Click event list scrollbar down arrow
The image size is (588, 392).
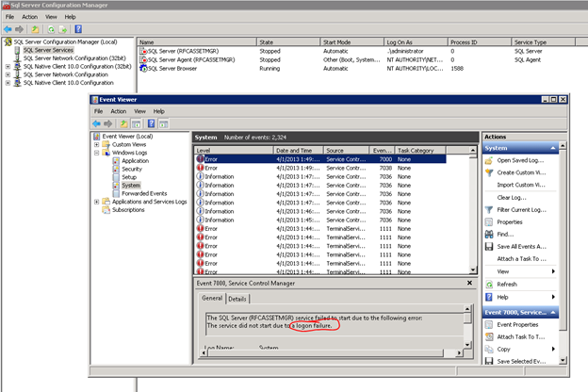tap(473, 269)
